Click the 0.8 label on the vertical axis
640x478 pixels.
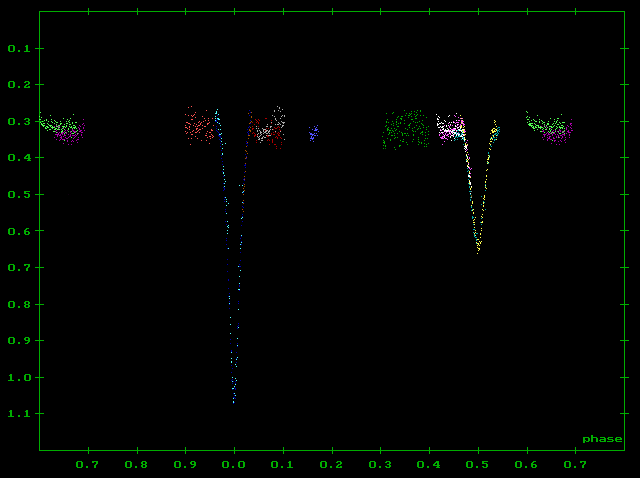[x=19, y=304]
